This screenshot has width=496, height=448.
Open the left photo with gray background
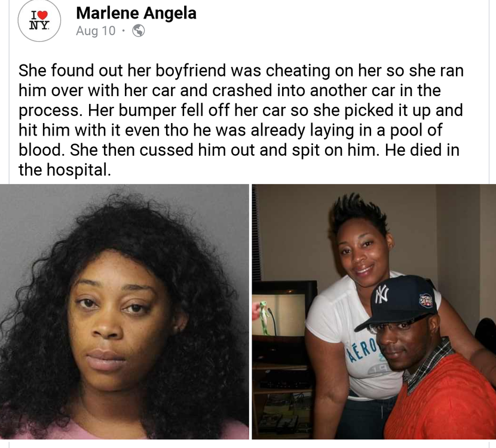tap(124, 312)
